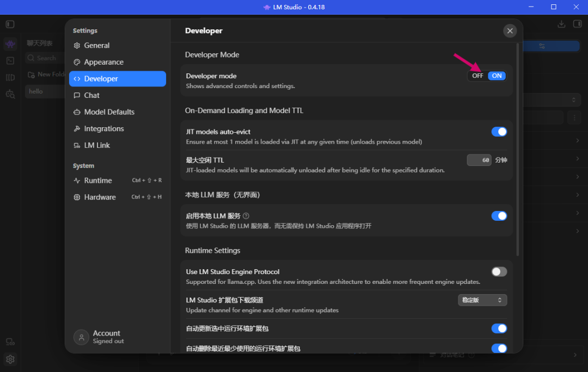Open the developer terminal icon in left rail

coord(10,61)
